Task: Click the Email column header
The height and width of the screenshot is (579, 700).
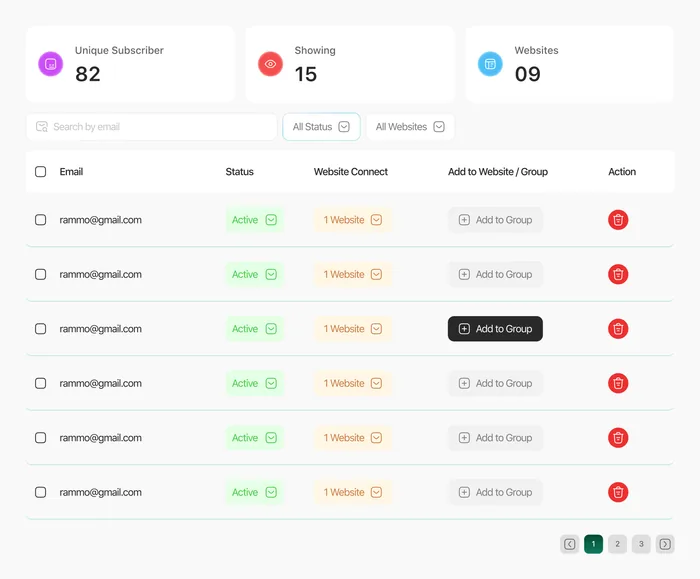Action: (71, 171)
